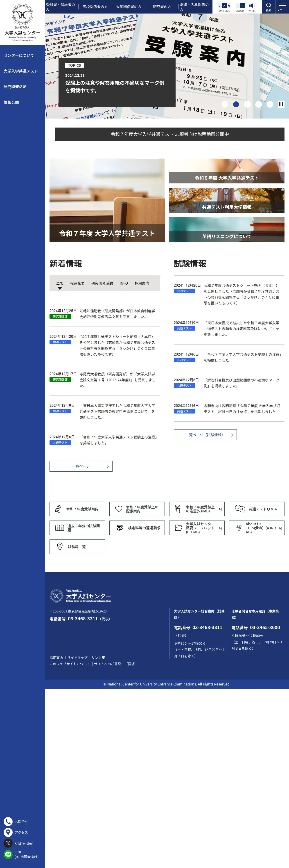Screen dimensions: 289x868
Task: Set font size to large A
Action: point(229,5)
